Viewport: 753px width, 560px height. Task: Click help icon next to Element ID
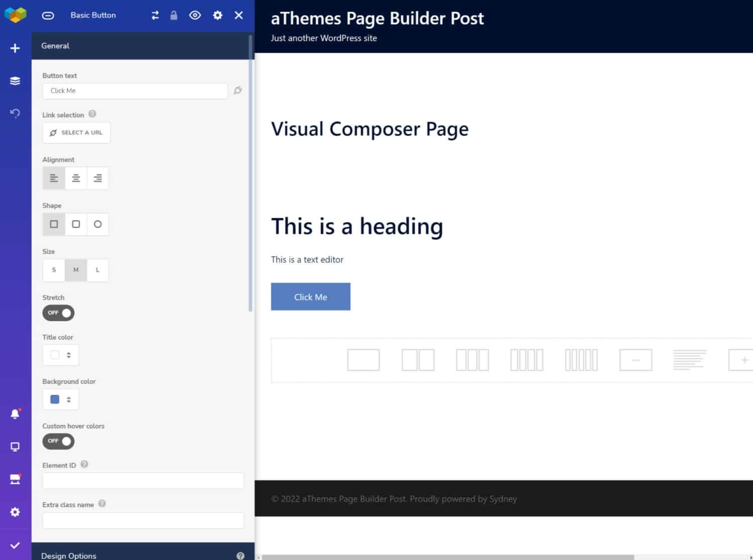[84, 464]
